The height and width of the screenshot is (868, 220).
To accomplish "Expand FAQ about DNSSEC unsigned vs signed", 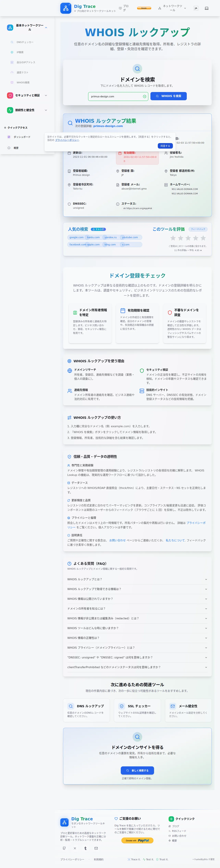I will tap(137, 657).
